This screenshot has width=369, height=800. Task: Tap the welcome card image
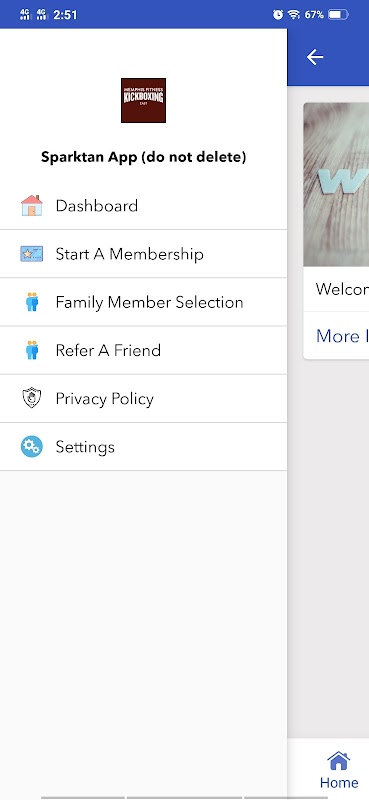pos(336,184)
